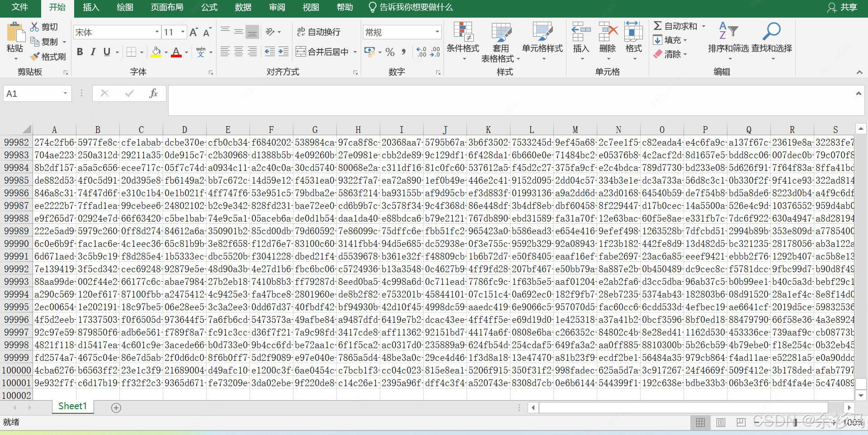Increase font size with large A icon

point(193,33)
